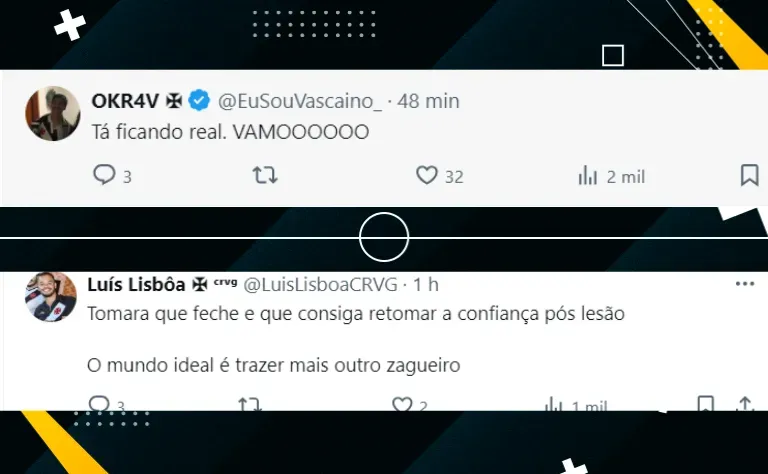Viewport: 768px width, 474px height.
Task: Bookmark Luís Lisbôa's tweet
Action: (705, 404)
